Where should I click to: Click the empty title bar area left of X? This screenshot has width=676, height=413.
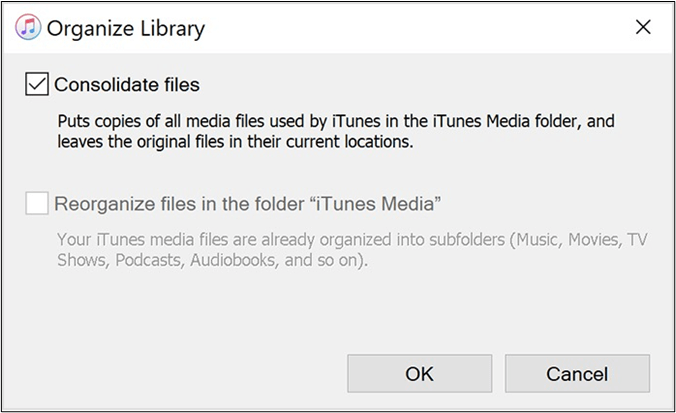pyautogui.click(x=420, y=28)
